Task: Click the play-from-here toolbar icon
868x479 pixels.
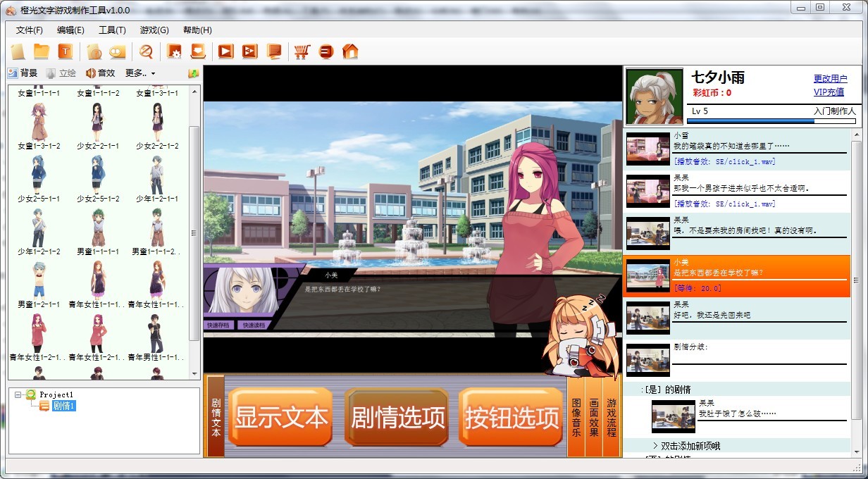Action: tap(250, 51)
